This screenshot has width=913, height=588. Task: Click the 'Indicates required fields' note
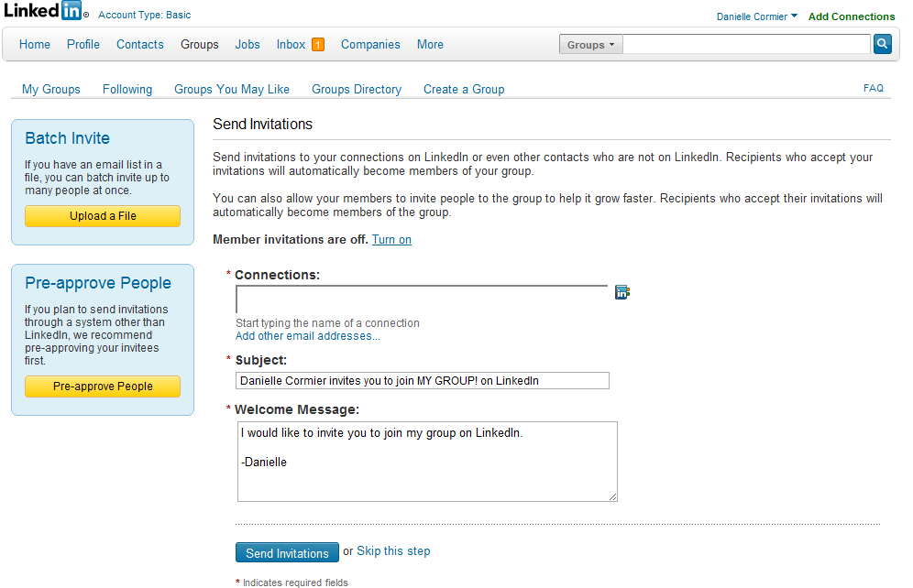(295, 583)
